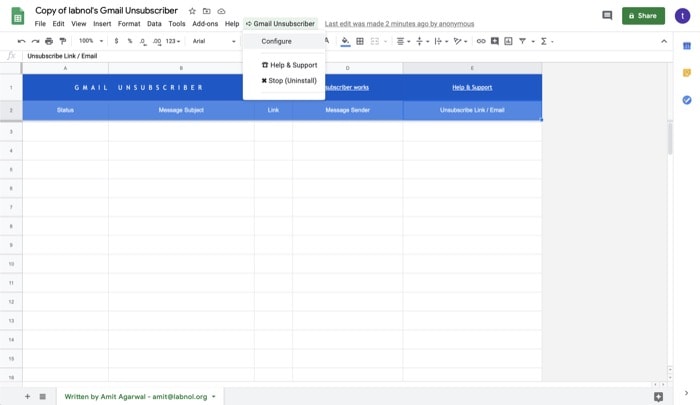Image resolution: width=700 pixels, height=405 pixels.
Task: Open the Arial font dropdown
Action: click(214, 41)
